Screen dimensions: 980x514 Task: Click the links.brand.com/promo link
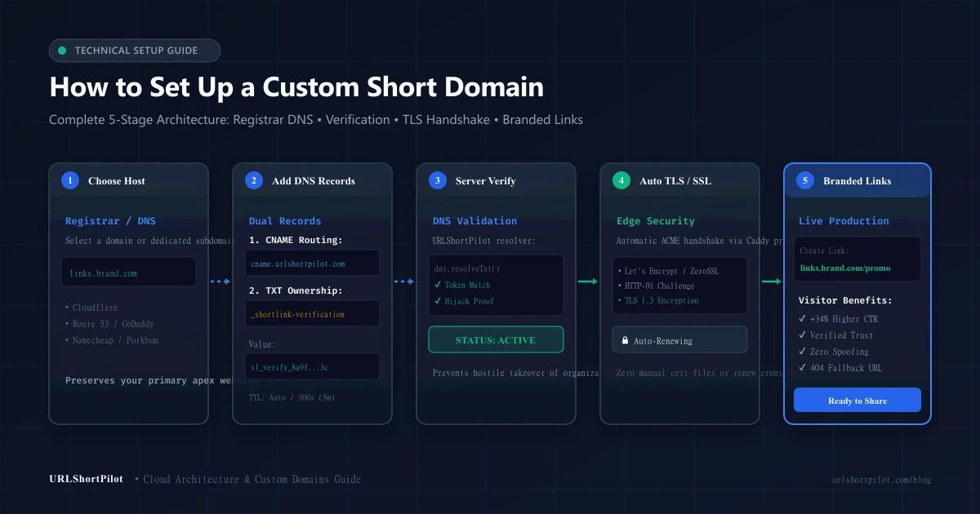coord(845,268)
